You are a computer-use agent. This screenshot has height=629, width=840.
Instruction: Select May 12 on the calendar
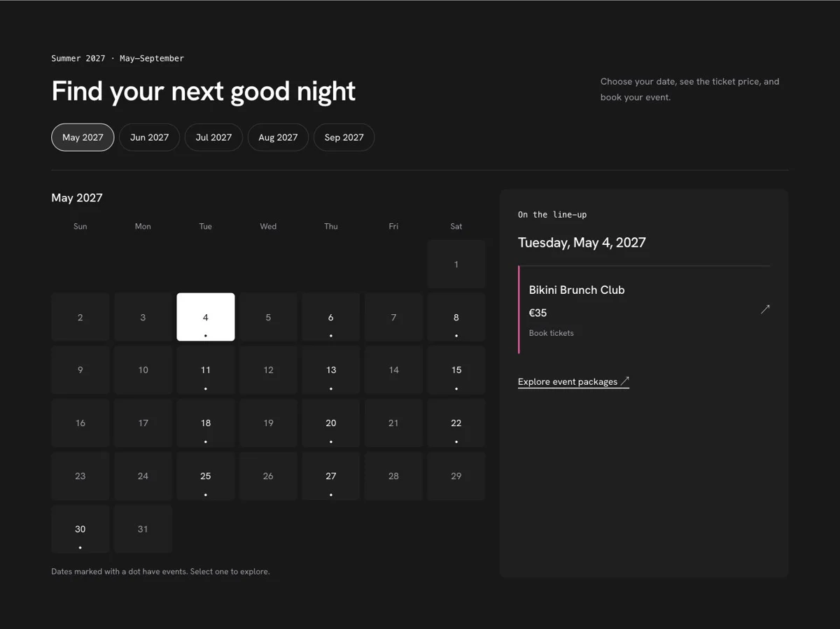[268, 370]
